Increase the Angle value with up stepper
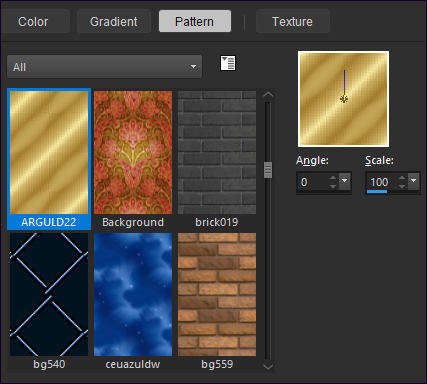 333,178
